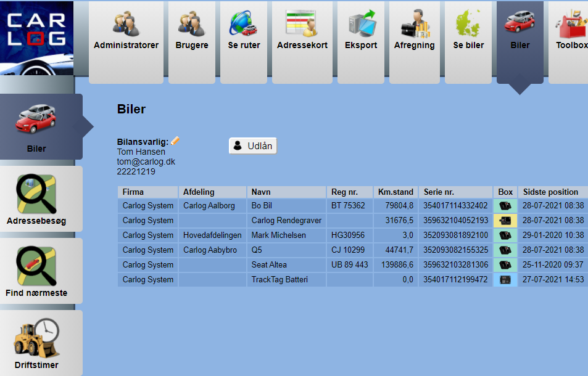Image resolution: width=588 pixels, height=376 pixels.
Task: Open Driftstimer in the sidebar
Action: point(41,343)
